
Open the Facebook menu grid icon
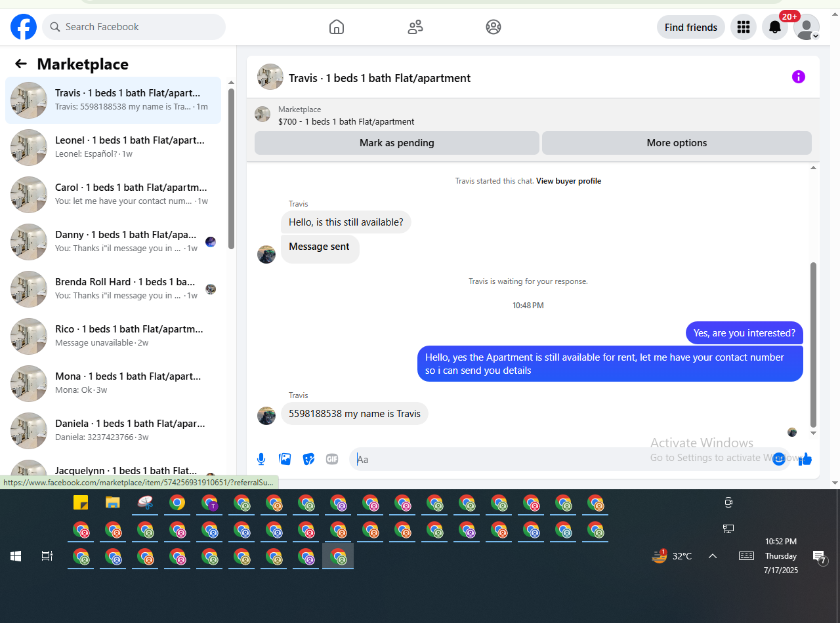pos(744,27)
